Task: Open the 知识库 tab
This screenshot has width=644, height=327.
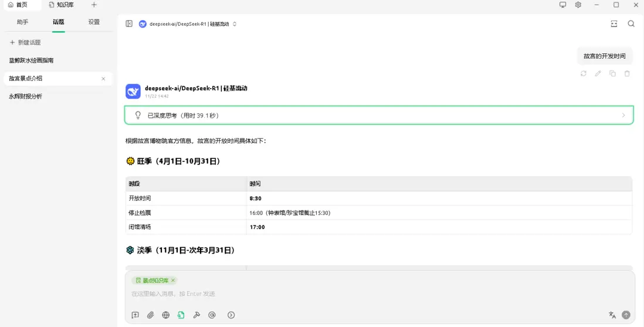Action: click(61, 5)
